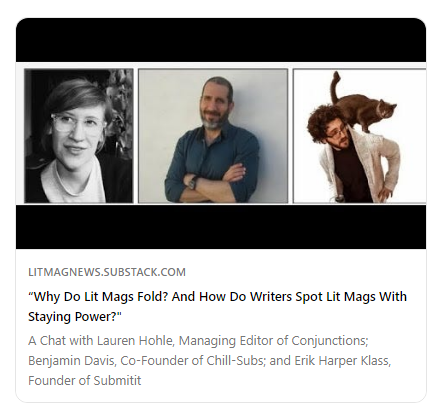The image size is (428, 406).
Task: Open the black-and-white portrait of the woman with glasses
Action: [x=79, y=136]
